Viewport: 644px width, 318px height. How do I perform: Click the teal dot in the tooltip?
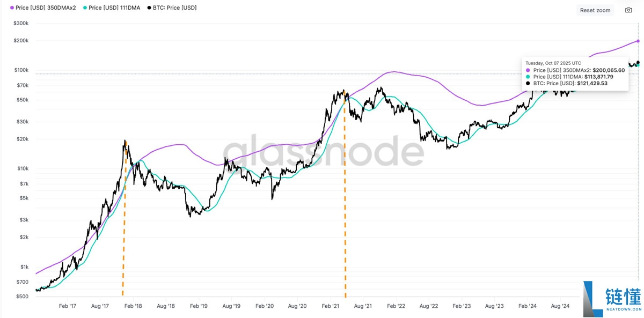[529, 77]
